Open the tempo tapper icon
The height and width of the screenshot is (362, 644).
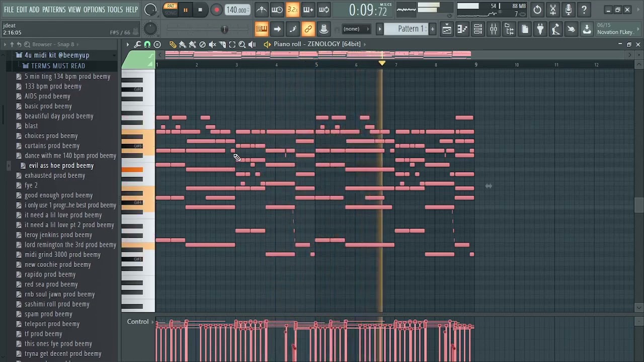555,29
